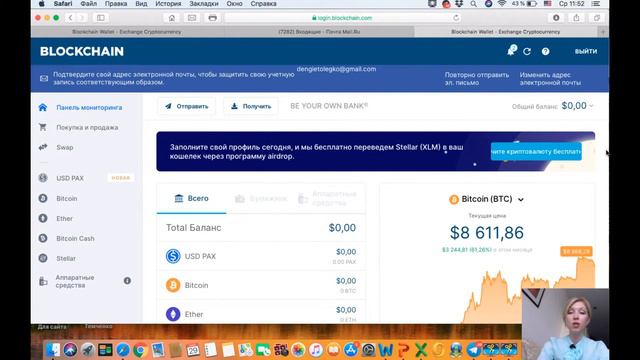
Task: Open Панель мониторинга home icon in sidebar
Action: point(43,107)
